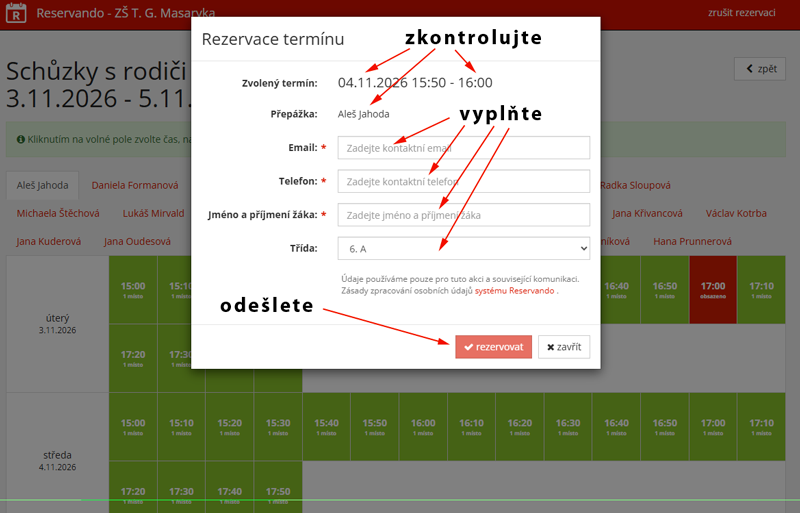Pick Wednesday 16:10 slot
Screen dimensions: 800x513
pos(471,427)
